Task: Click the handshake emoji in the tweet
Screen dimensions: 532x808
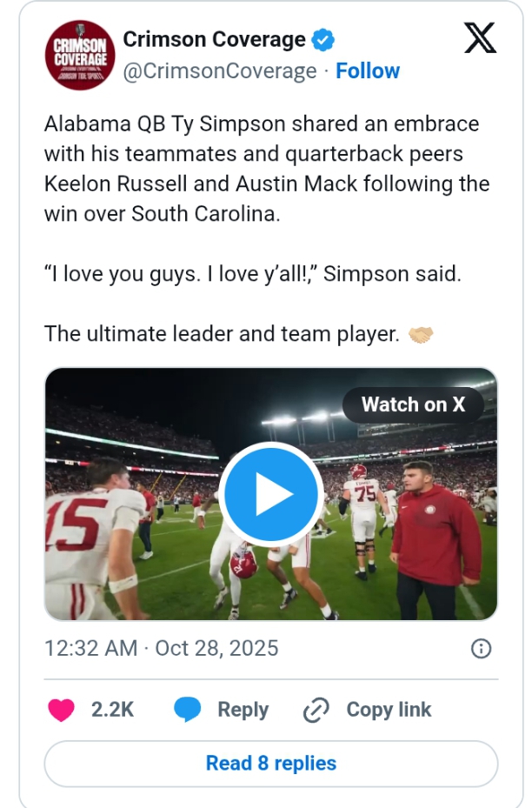Action: (421, 334)
